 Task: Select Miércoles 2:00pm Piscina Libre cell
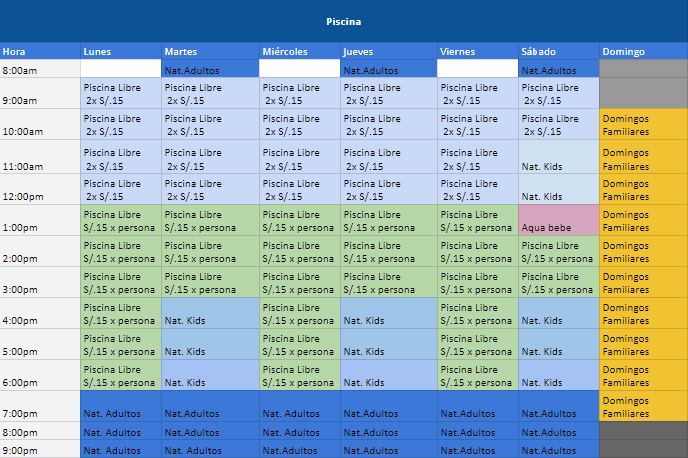pos(300,251)
